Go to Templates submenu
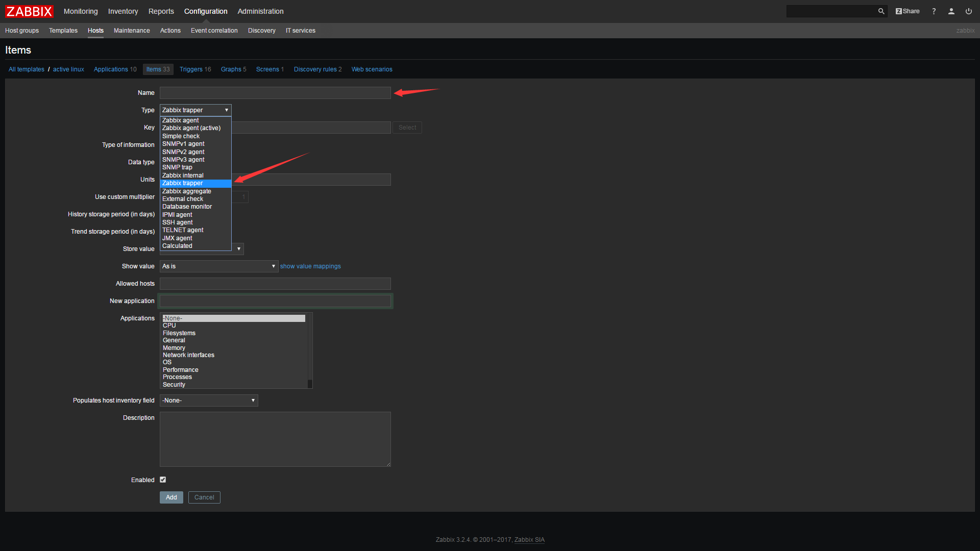 pyautogui.click(x=63, y=31)
